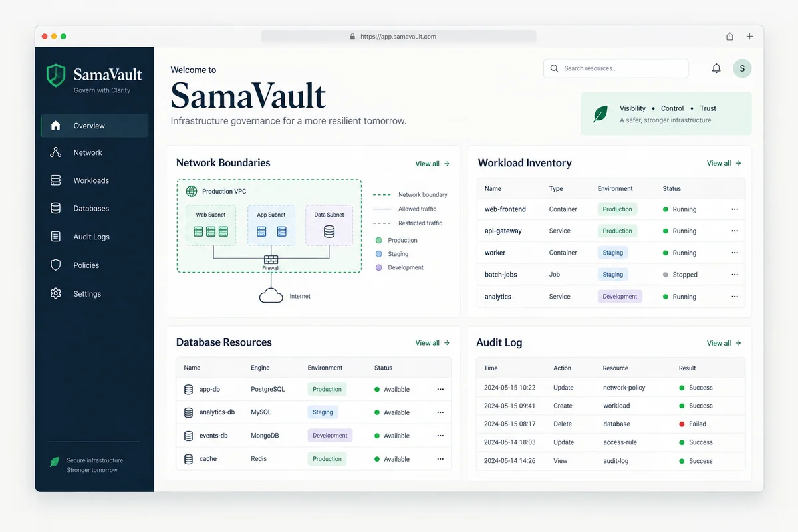View all Network Boundaries
The width and height of the screenshot is (798, 532).
coord(433,164)
